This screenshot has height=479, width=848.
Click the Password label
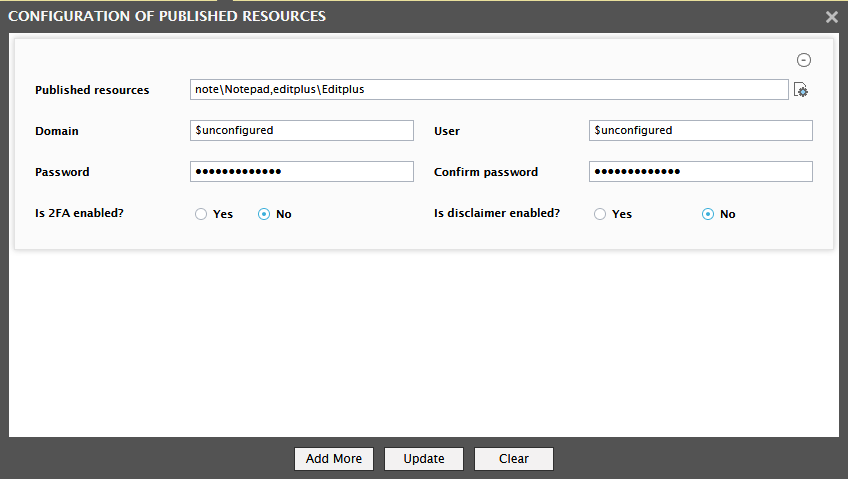pyautogui.click(x=62, y=172)
